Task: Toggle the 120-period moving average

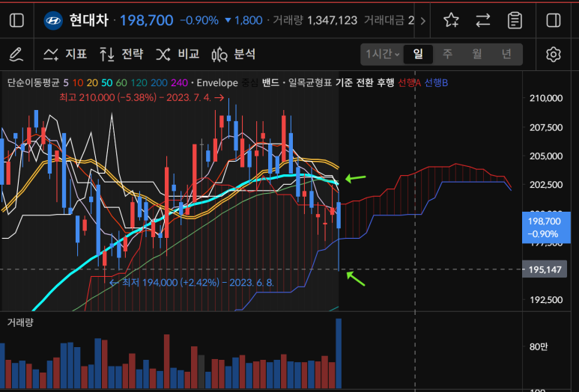Action: [x=139, y=82]
